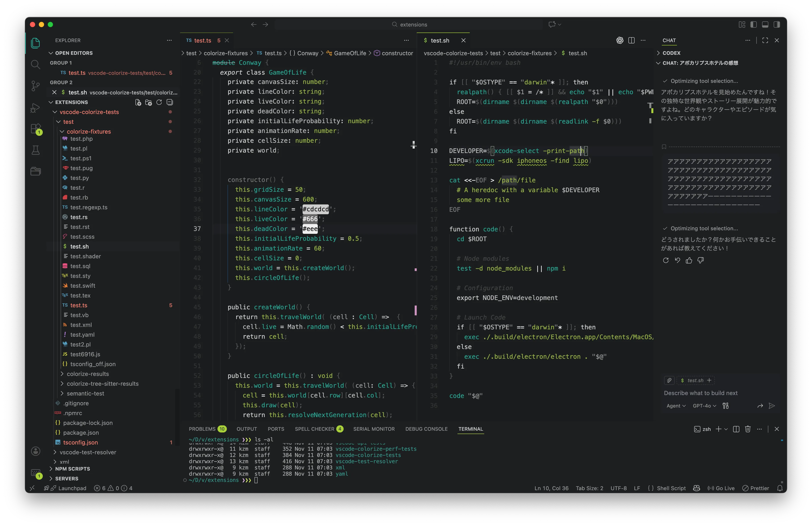Viewport: 812px width, 526px height.
Task: Open the GPT-4o model dropdown
Action: (x=704, y=406)
